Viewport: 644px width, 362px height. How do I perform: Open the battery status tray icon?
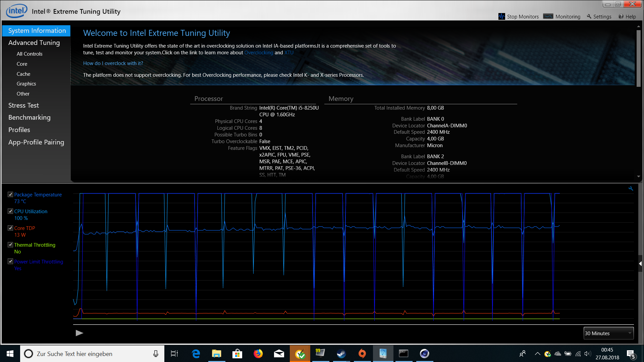pyautogui.click(x=568, y=354)
